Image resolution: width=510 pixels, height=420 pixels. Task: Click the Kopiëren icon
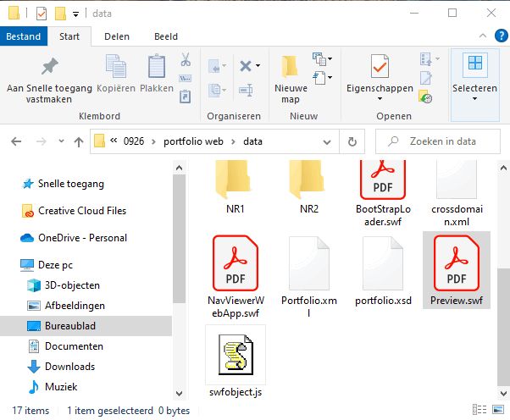coord(116,66)
